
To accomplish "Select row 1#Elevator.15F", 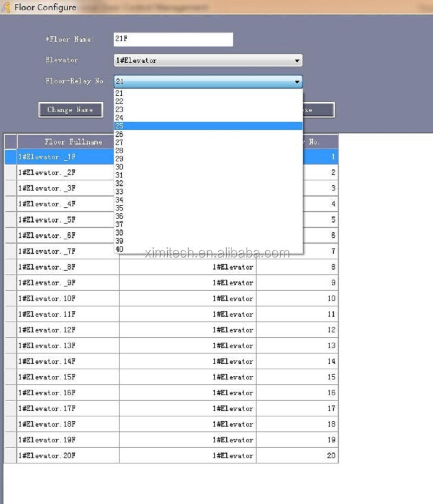I will coord(171,377).
